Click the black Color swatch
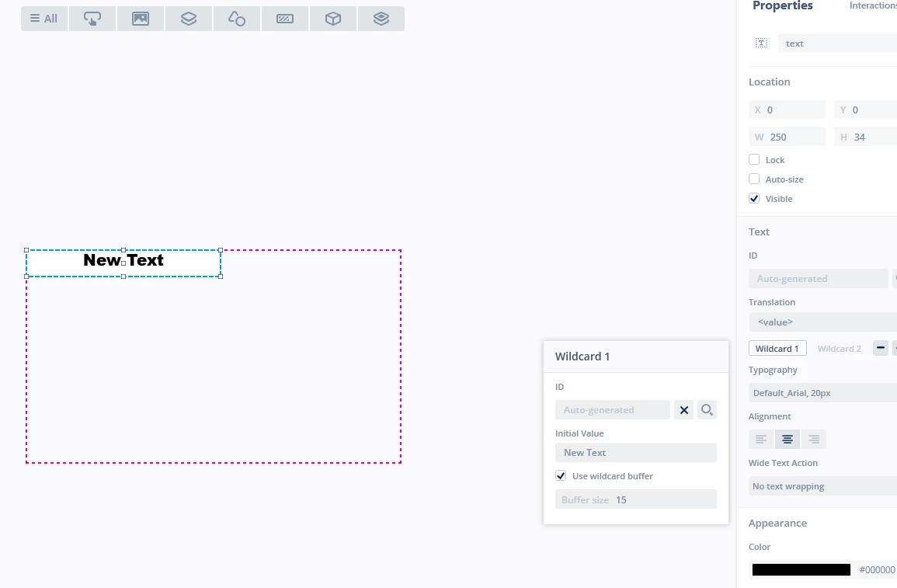 [x=801, y=569]
